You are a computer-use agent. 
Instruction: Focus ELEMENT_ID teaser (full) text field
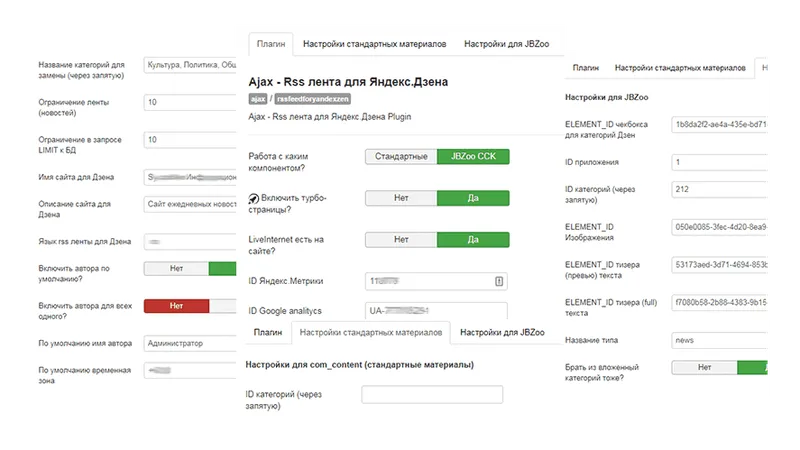(x=719, y=303)
